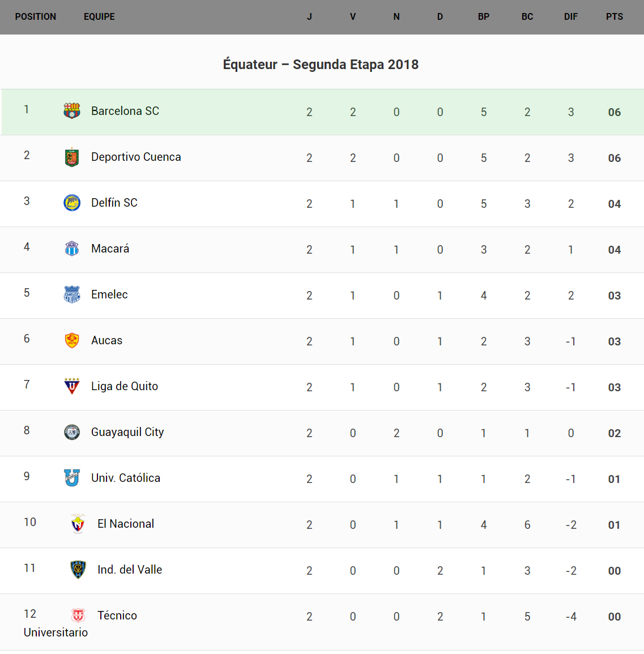This screenshot has height=654, width=644.
Task: Click the DIF column header
Action: (571, 17)
